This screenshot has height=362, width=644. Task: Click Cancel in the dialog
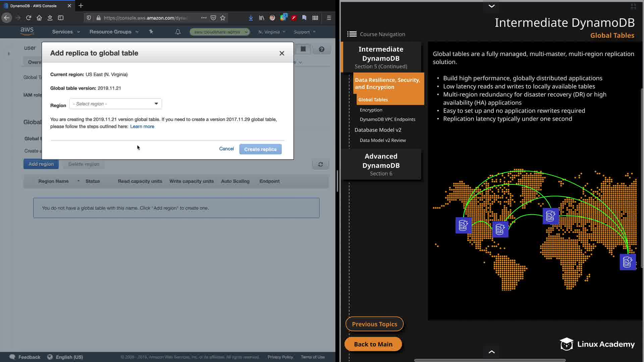click(x=226, y=149)
